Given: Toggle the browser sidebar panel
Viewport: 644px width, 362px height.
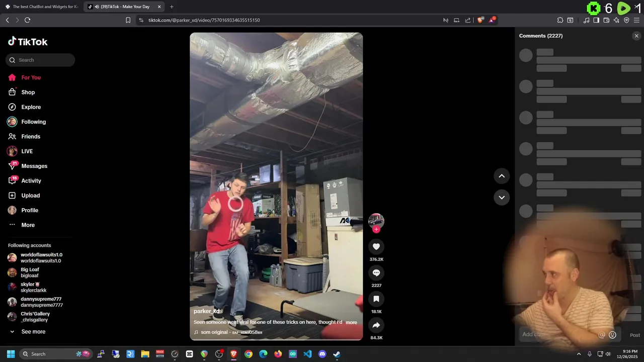Looking at the screenshot, I should click(x=596, y=20).
